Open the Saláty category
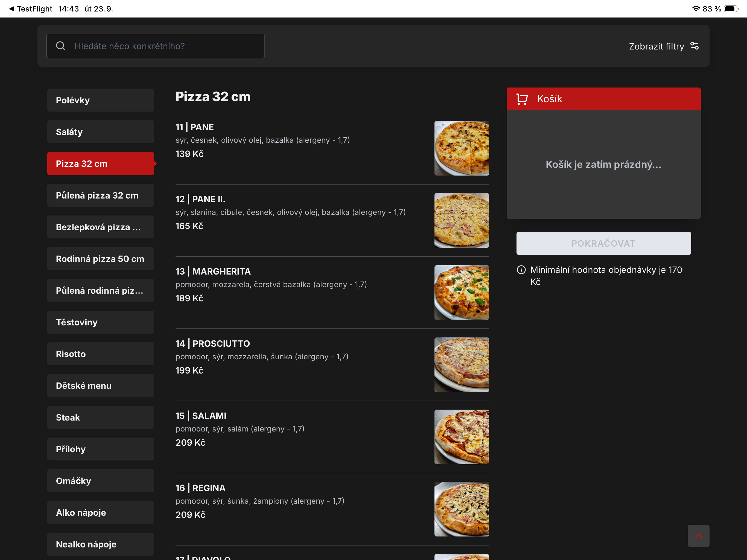Screen dimensions: 747x560 tap(101, 132)
